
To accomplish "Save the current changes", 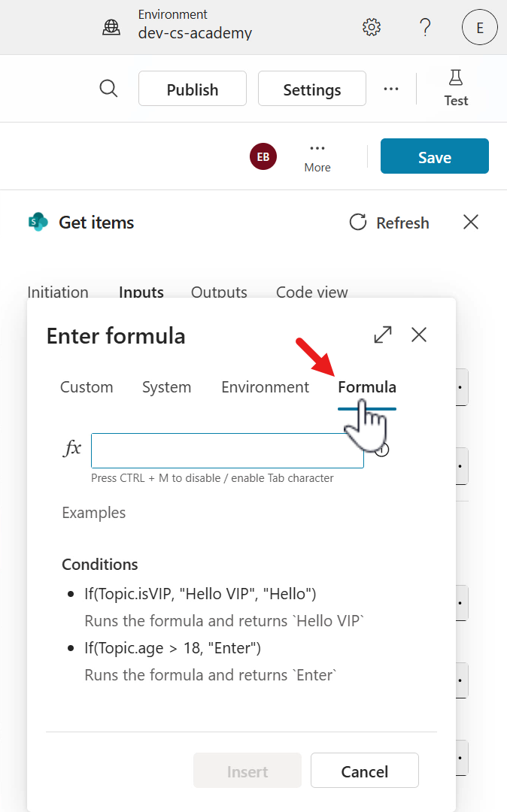I will click(x=434, y=156).
